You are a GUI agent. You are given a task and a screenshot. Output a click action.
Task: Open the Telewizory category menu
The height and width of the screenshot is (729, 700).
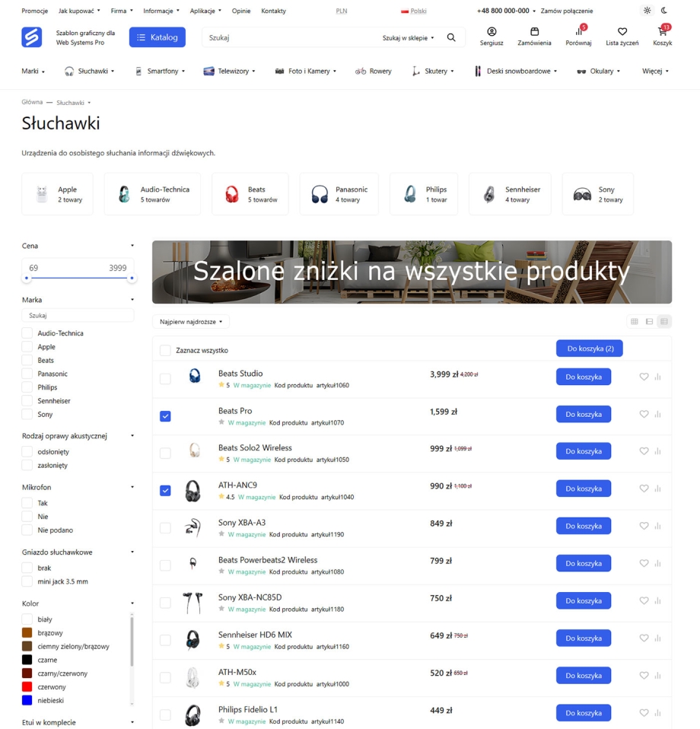(229, 72)
